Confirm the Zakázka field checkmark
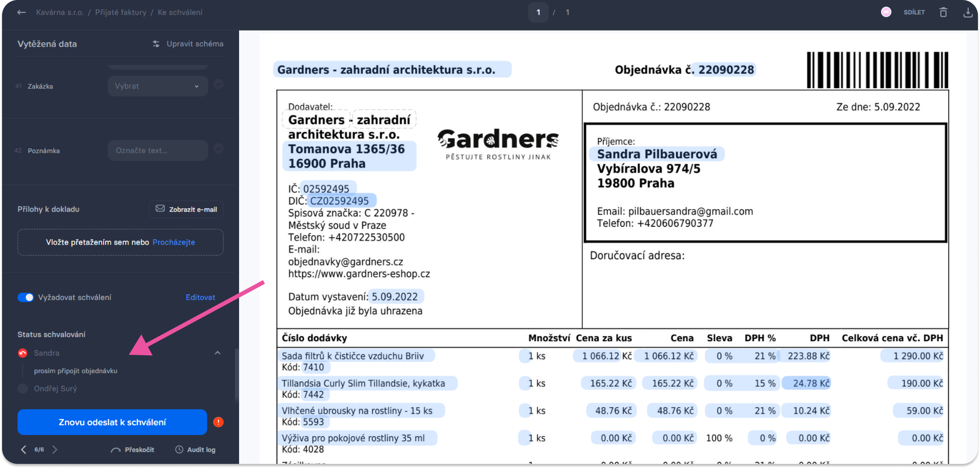Screen dimensions: 980x468 tap(218, 84)
